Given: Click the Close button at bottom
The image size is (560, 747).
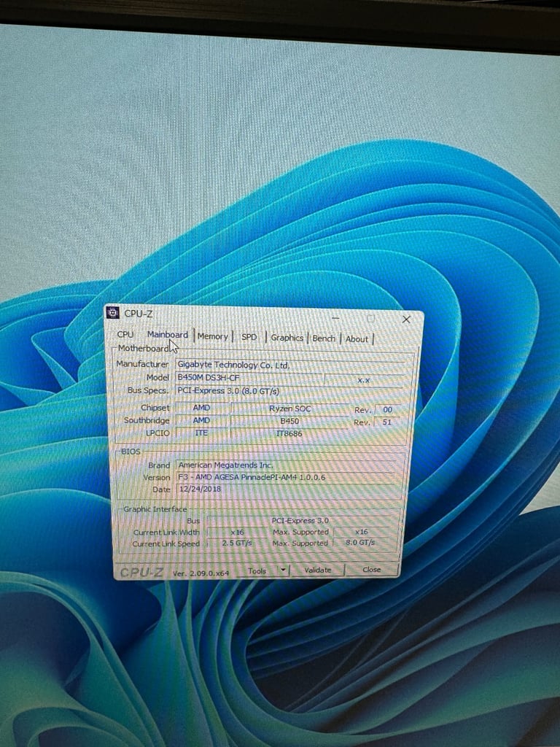Looking at the screenshot, I should click(371, 569).
